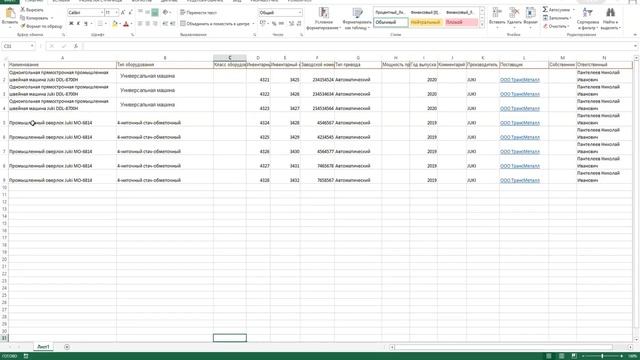Viewport: 640px width, 360px height.
Task: Click into the formula bar
Action: point(357,46)
